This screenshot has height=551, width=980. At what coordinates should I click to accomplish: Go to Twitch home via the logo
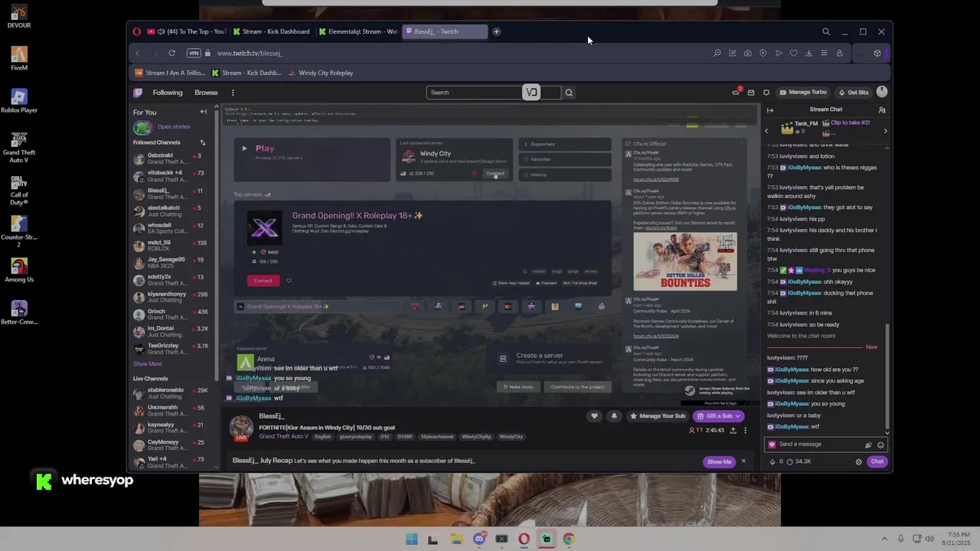[x=138, y=93]
